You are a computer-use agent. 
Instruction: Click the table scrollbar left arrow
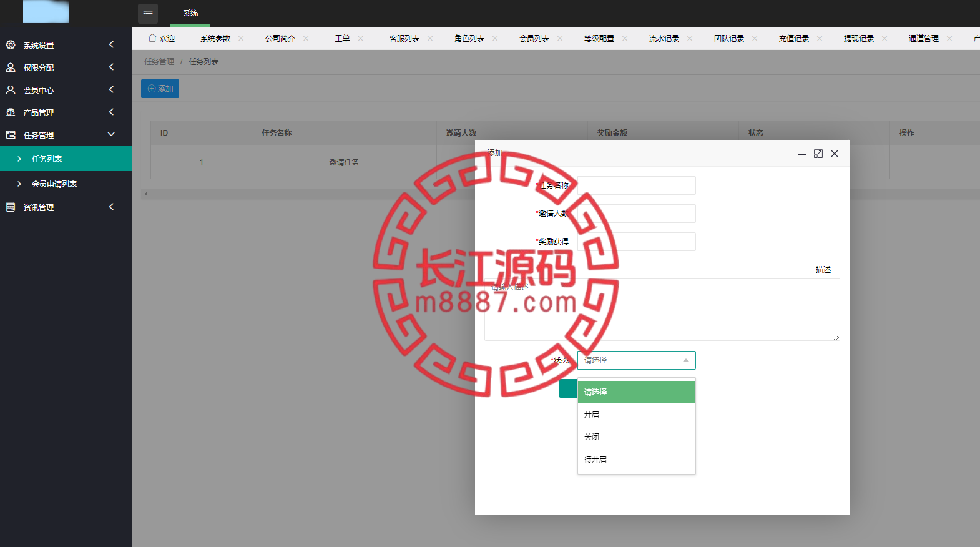[x=146, y=194]
